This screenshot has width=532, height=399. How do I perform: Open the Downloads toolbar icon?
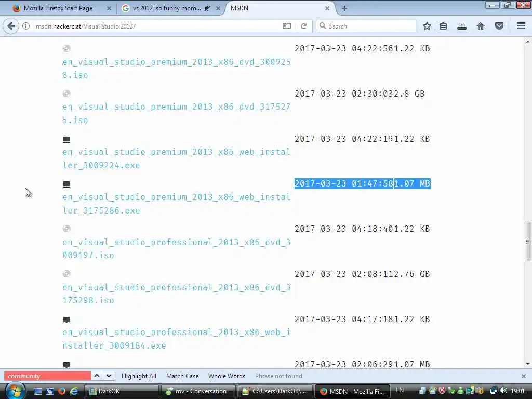pos(462,26)
